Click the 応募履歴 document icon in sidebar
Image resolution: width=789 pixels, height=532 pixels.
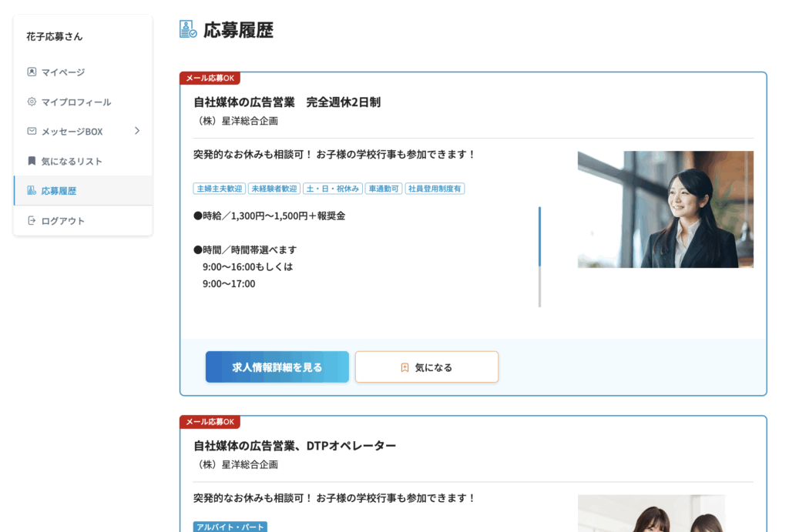pyautogui.click(x=32, y=191)
